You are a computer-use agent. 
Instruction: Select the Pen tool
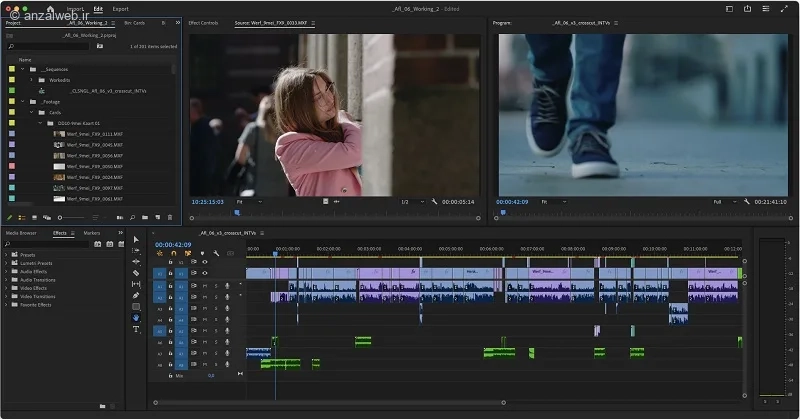pyautogui.click(x=136, y=295)
